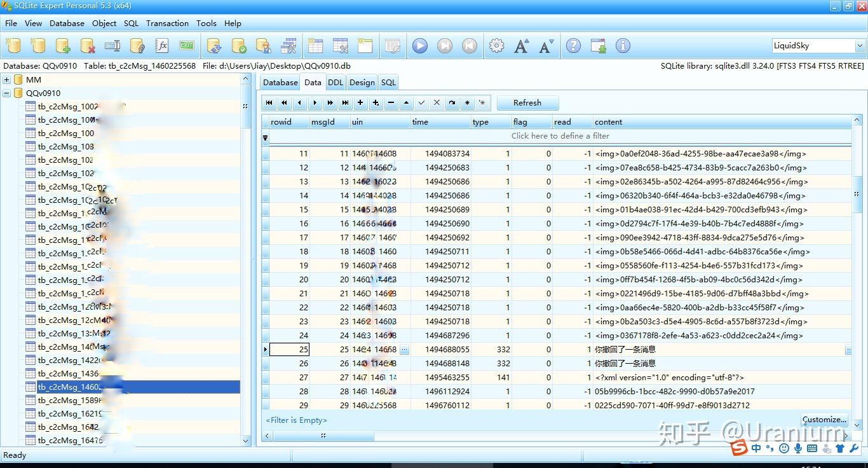Image resolution: width=868 pixels, height=468 pixels.
Task: Click the close database red X icon
Action: pyautogui.click(x=88, y=46)
